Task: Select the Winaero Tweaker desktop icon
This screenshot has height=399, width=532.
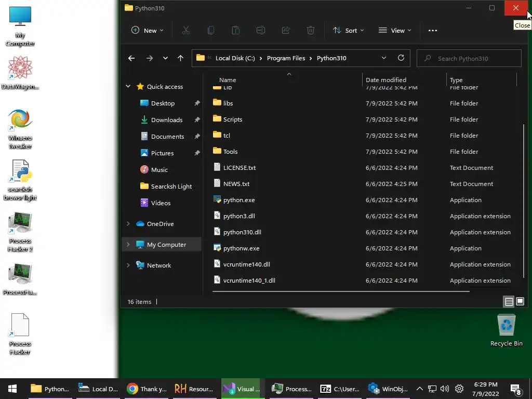Action: coord(20,129)
